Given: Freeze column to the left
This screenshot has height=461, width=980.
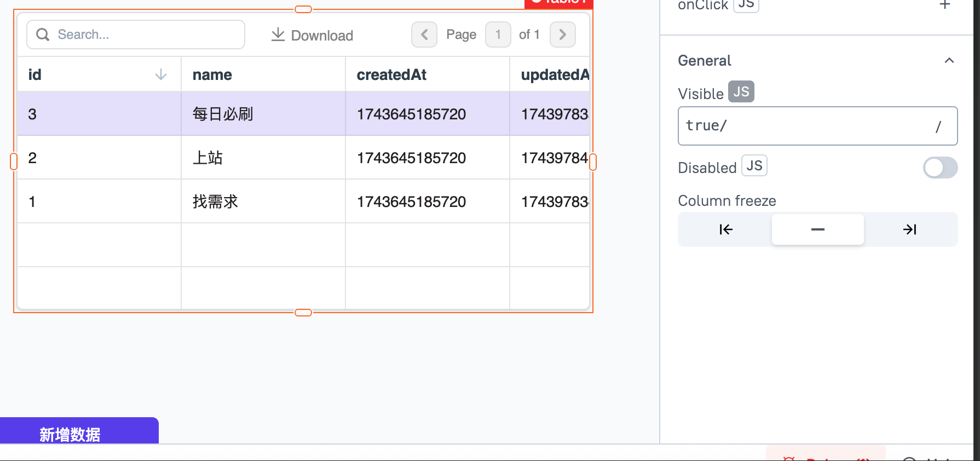Looking at the screenshot, I should pos(725,229).
